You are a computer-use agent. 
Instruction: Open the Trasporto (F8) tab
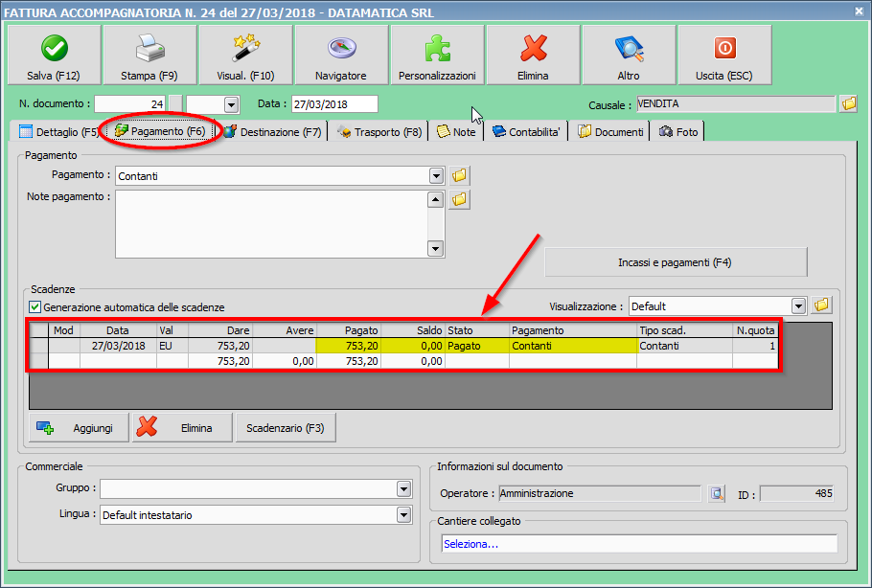click(380, 132)
